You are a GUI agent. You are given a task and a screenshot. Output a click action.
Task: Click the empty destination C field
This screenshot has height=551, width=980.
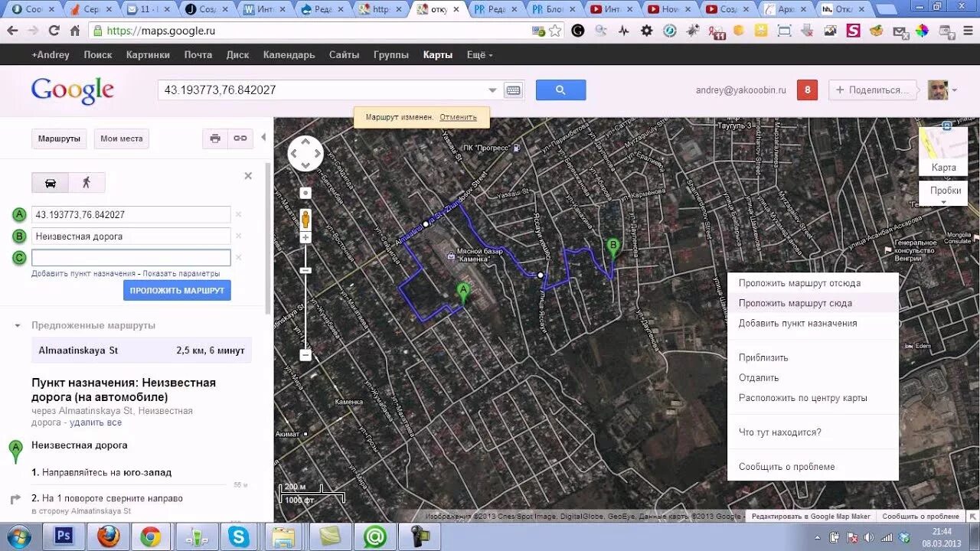[x=131, y=258]
